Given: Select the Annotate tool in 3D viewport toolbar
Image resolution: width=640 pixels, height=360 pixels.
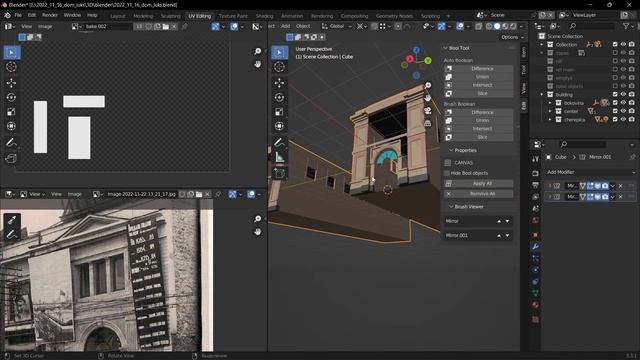Looking at the screenshot, I should pos(280,142).
